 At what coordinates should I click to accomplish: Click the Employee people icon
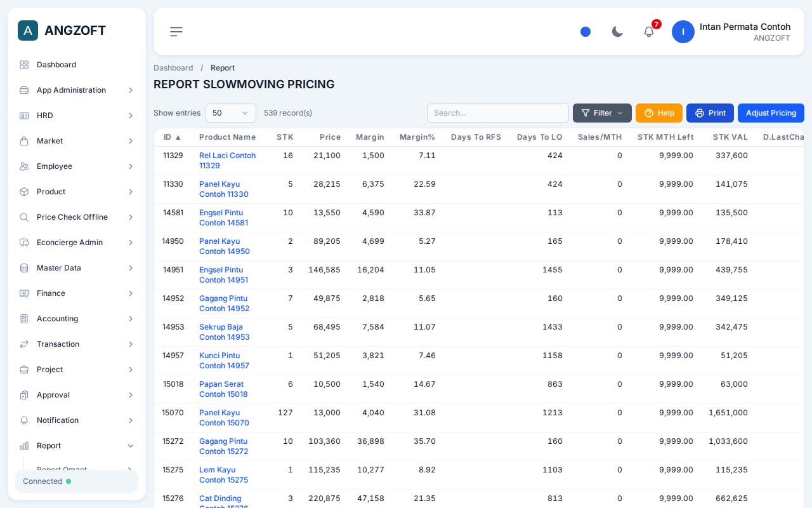tap(24, 166)
